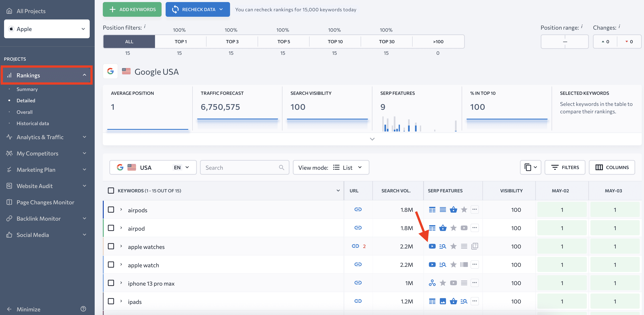This screenshot has width=644, height=315.
Task: Open the keywords column sort dropdown
Action: (x=338, y=191)
